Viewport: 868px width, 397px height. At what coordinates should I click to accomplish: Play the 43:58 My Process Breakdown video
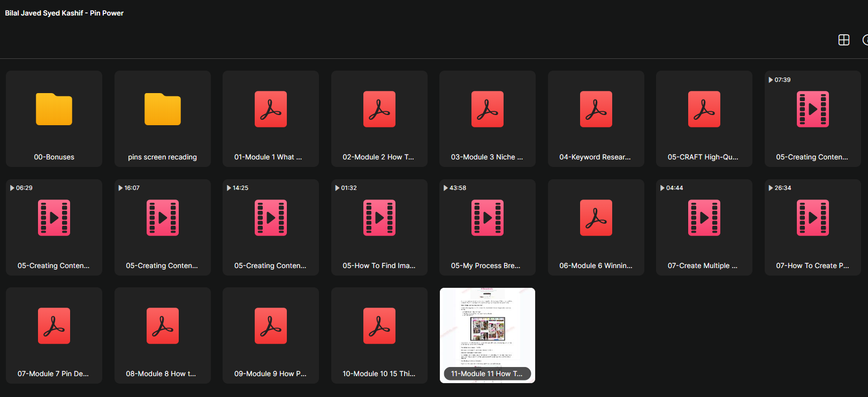coord(488,227)
